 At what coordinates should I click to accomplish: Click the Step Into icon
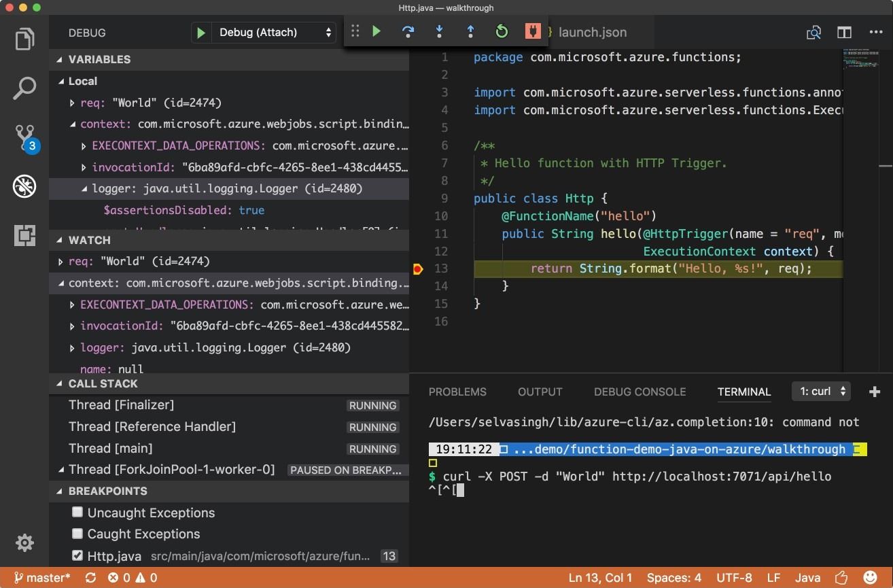(440, 31)
